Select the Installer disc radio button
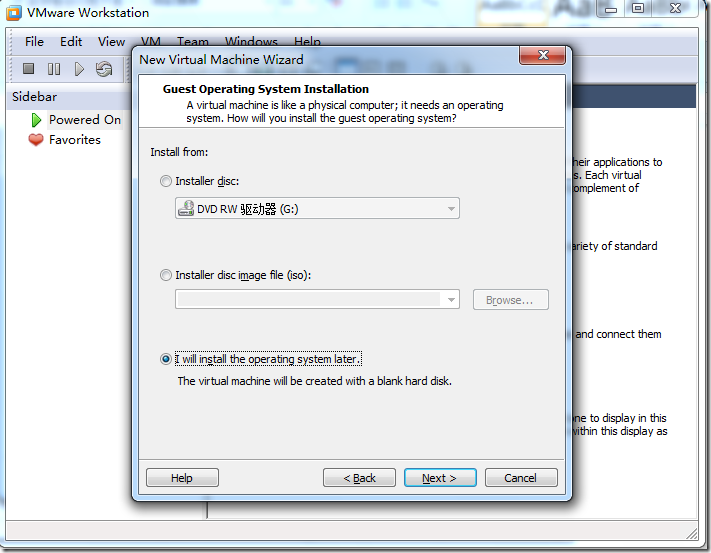 166,181
